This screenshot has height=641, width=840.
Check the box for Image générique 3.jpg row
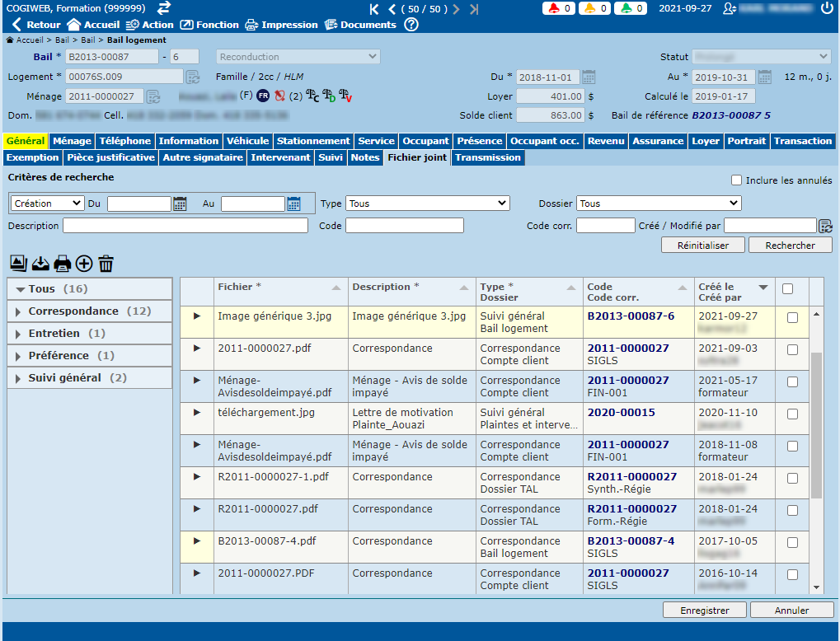coord(792,318)
